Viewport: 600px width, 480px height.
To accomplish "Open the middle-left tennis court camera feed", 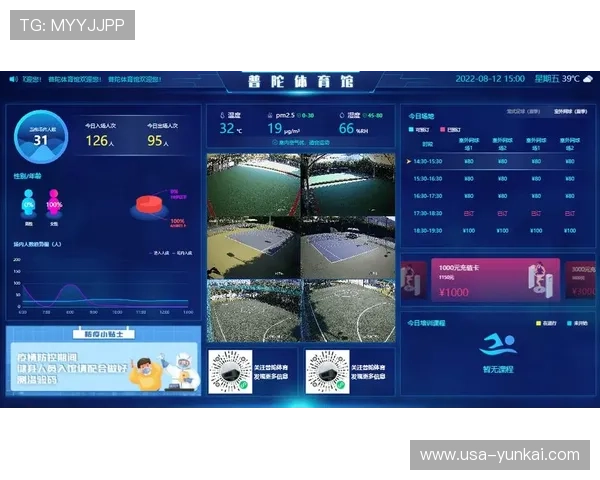I will coord(254,247).
